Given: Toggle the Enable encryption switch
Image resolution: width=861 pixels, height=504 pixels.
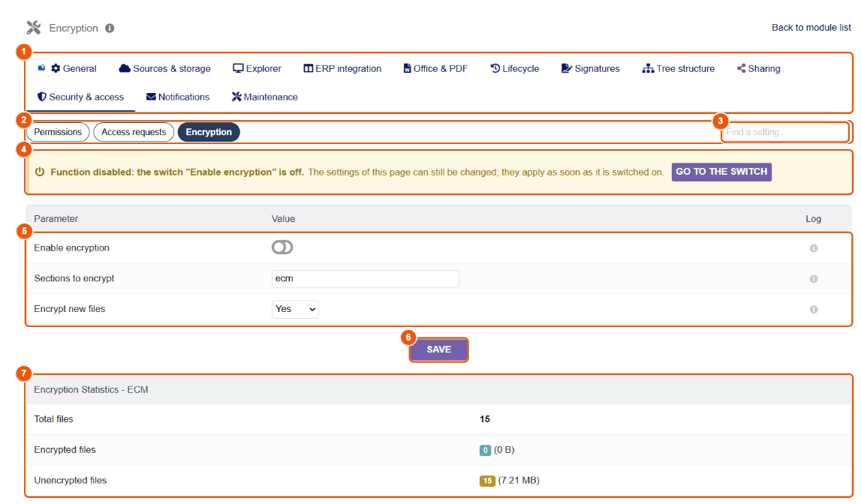Looking at the screenshot, I should [282, 247].
